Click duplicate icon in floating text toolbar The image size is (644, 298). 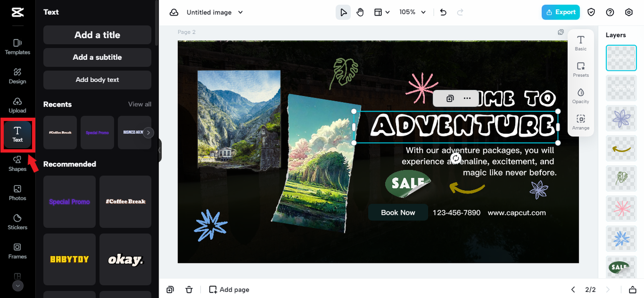450,98
